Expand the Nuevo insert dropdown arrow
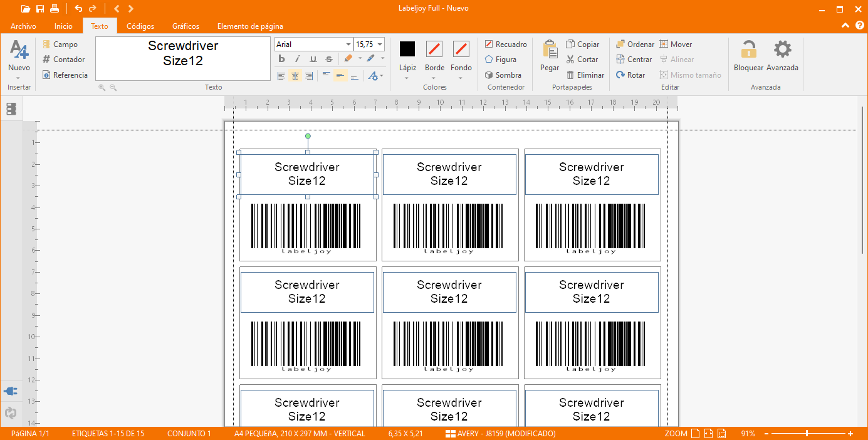The height and width of the screenshot is (440, 868). click(19, 78)
